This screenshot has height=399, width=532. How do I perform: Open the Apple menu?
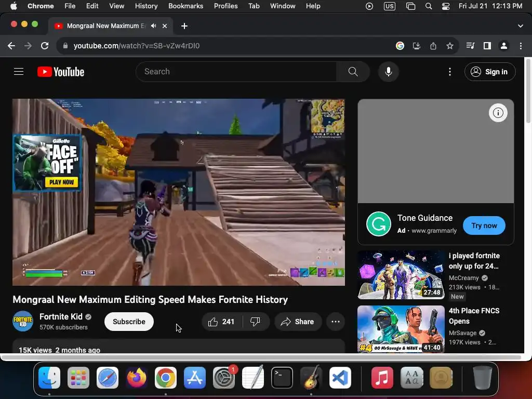(13, 6)
